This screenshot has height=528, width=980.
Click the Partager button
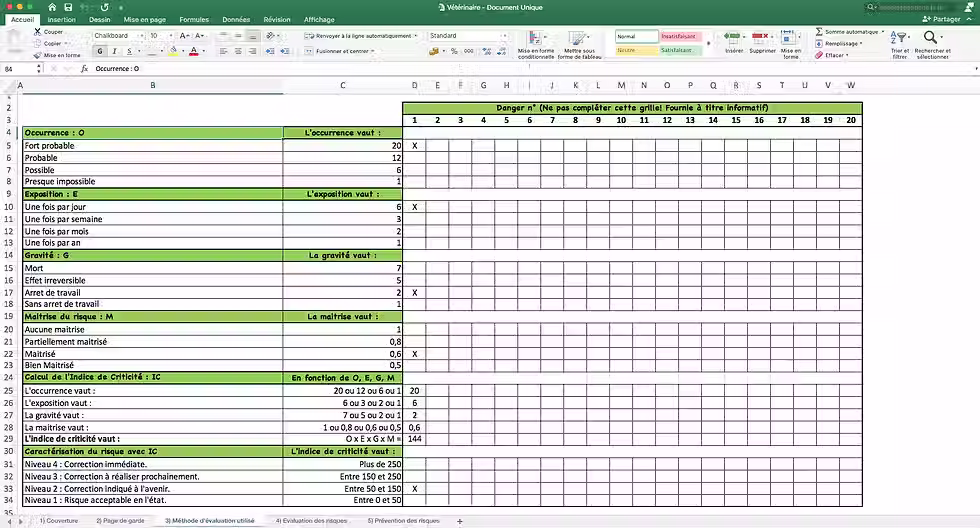[941, 19]
